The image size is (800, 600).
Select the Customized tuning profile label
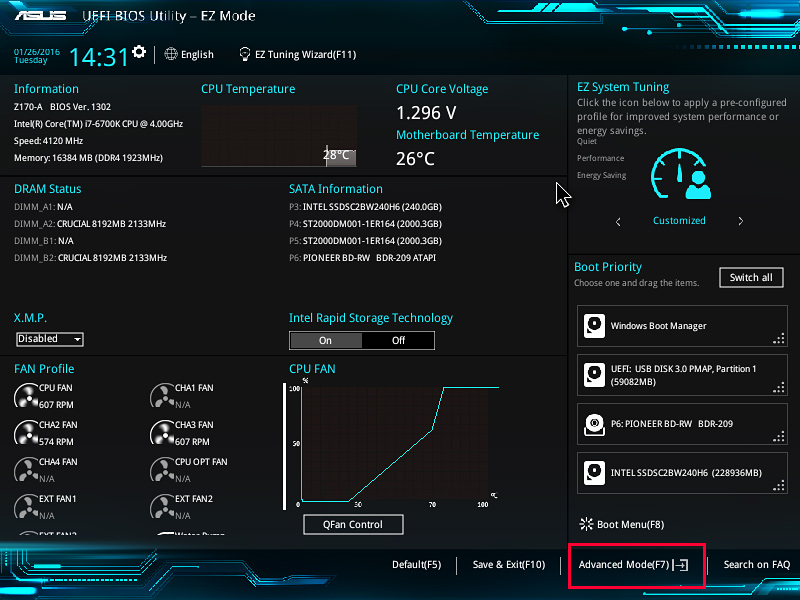tap(679, 220)
